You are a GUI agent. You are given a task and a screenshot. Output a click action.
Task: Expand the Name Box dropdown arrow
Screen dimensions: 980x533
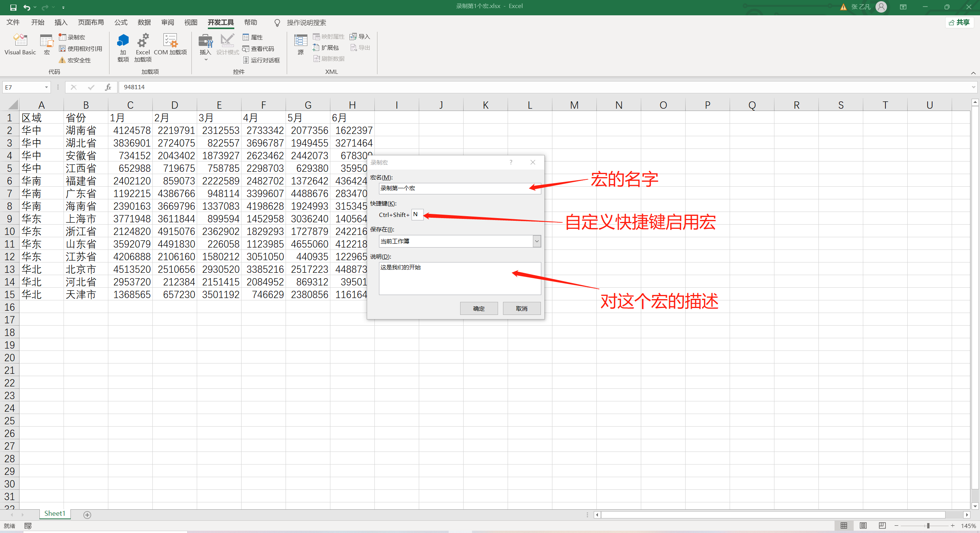46,87
